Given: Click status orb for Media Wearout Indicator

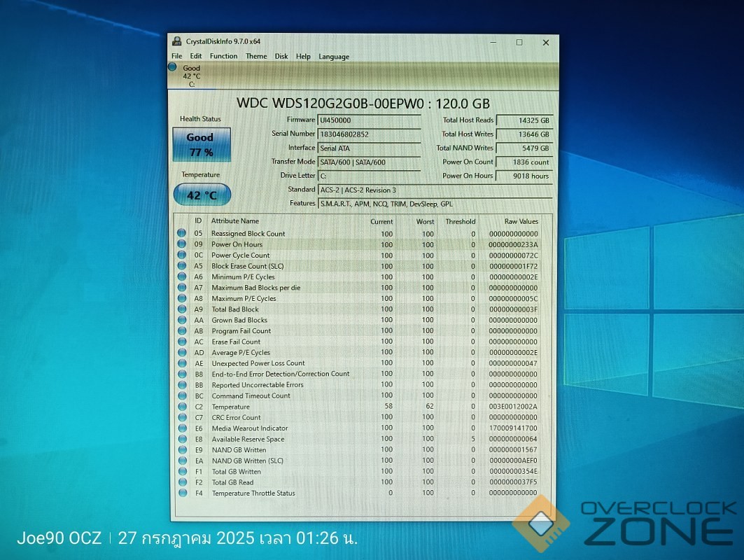Looking at the screenshot, I should (x=182, y=428).
